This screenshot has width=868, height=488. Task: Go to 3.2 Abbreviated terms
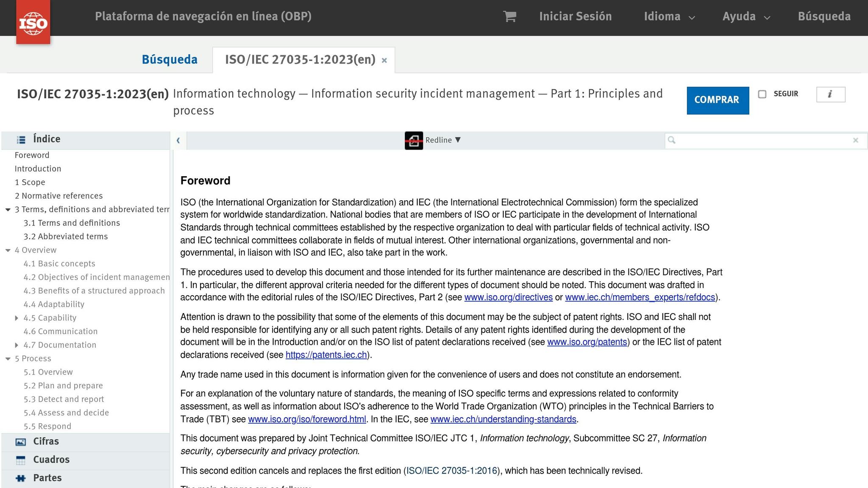66,237
